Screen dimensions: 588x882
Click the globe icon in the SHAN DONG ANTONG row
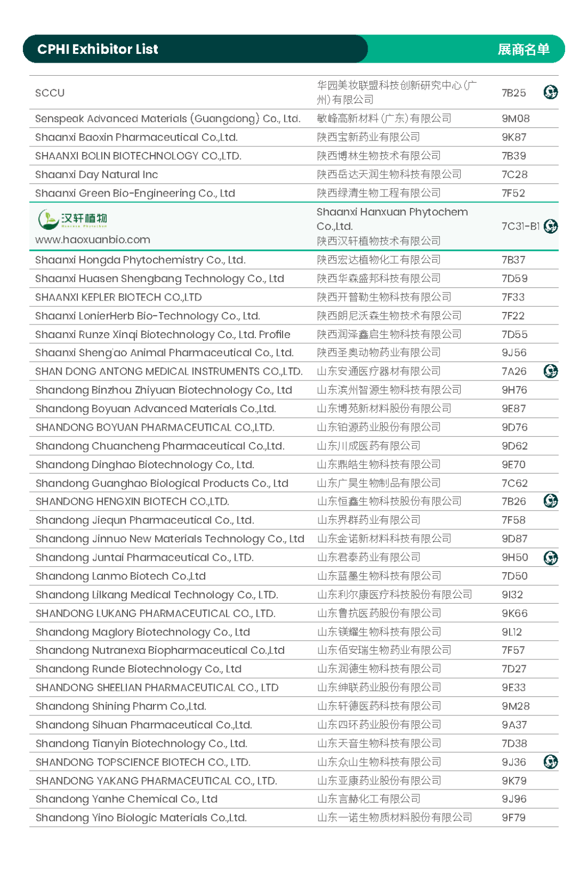pos(550,371)
